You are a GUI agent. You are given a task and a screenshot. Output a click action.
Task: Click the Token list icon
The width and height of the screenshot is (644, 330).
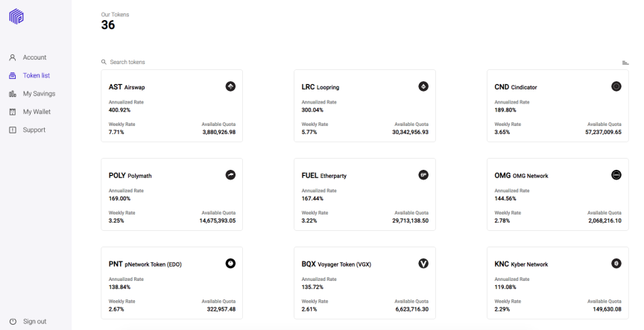pyautogui.click(x=13, y=75)
